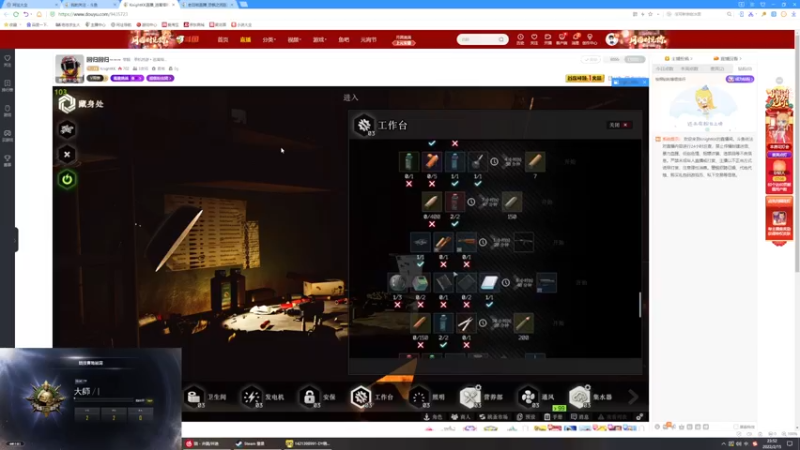Select the orange powder ingredient 0/5

[x=432, y=162]
